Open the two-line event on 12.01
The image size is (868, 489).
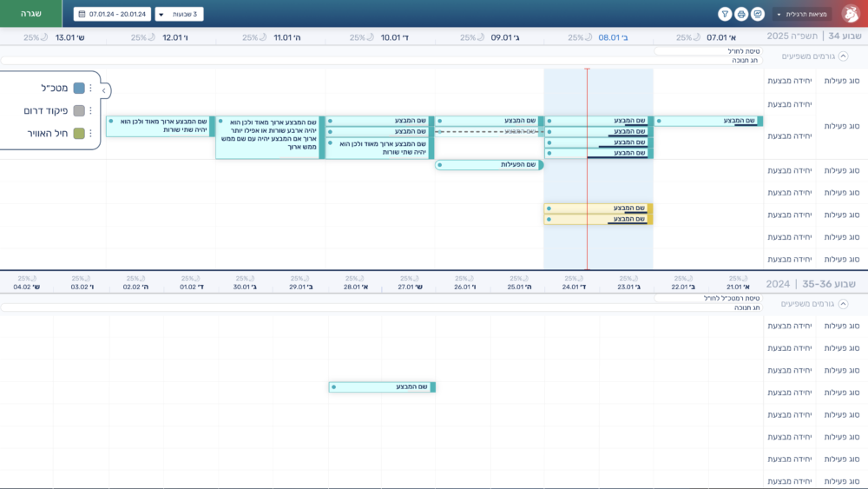click(x=161, y=126)
